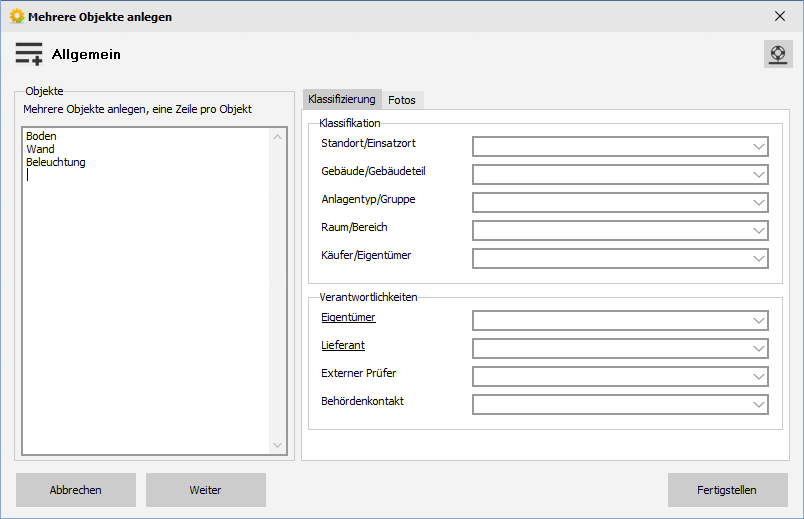Click the Fertigstellen button
The width and height of the screenshot is (804, 519).
click(x=727, y=490)
